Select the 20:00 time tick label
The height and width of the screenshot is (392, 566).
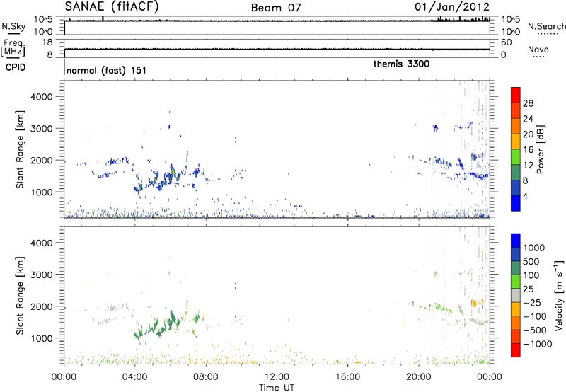click(419, 377)
